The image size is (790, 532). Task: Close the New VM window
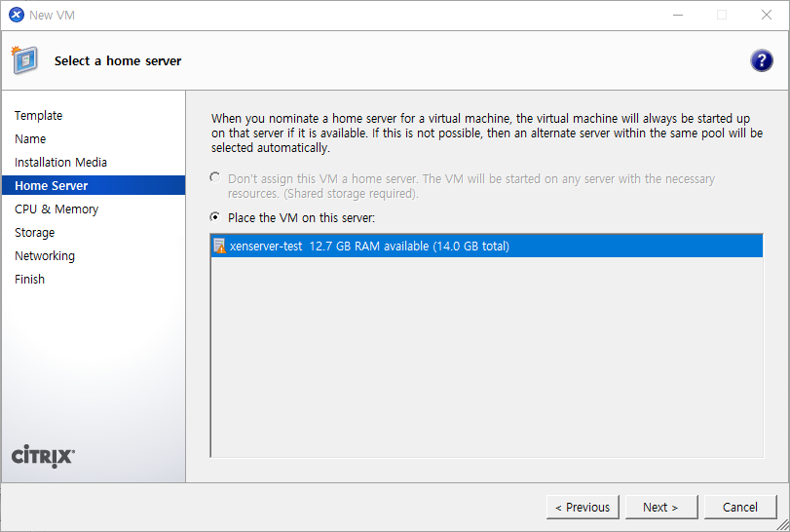click(767, 16)
